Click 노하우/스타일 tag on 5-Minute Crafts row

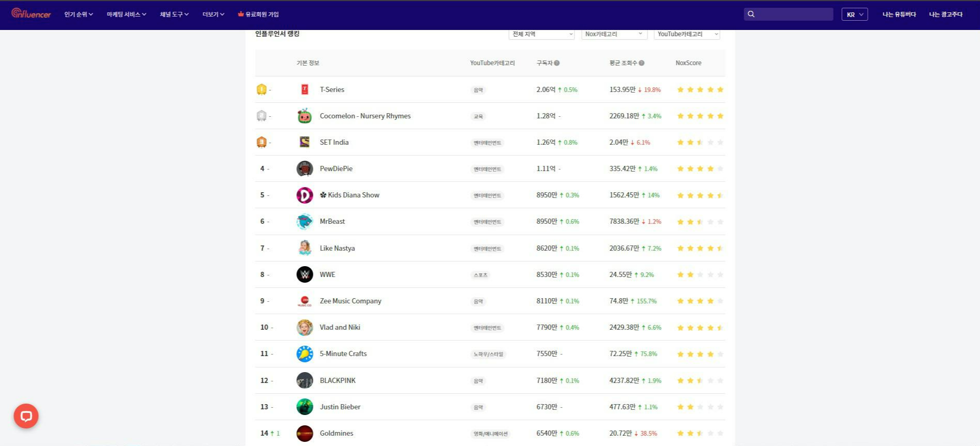[x=489, y=354]
